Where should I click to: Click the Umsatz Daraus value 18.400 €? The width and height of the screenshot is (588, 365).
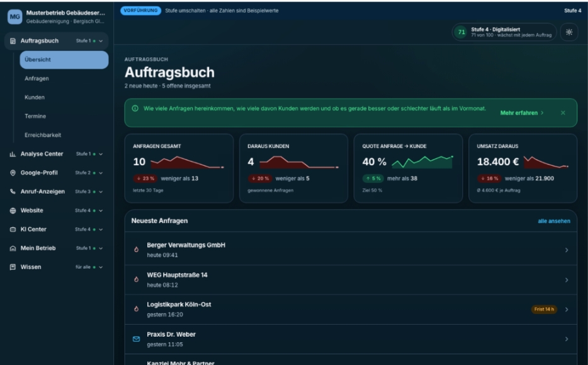497,162
